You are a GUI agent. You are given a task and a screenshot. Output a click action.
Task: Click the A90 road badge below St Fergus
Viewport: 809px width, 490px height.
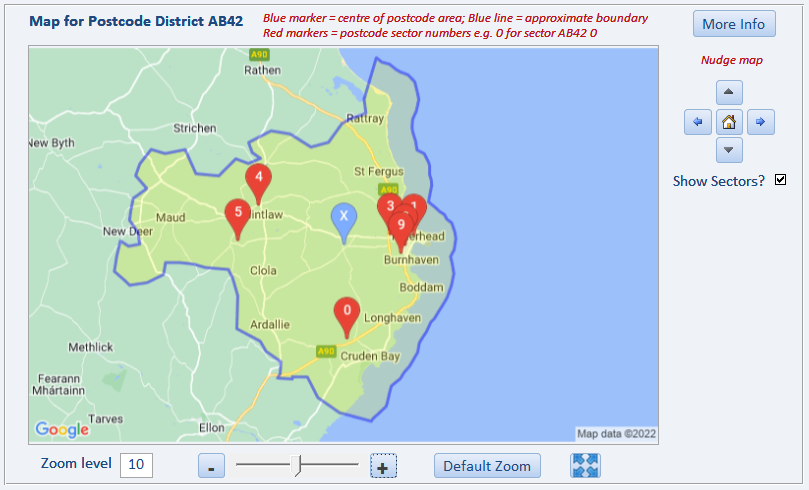point(389,189)
